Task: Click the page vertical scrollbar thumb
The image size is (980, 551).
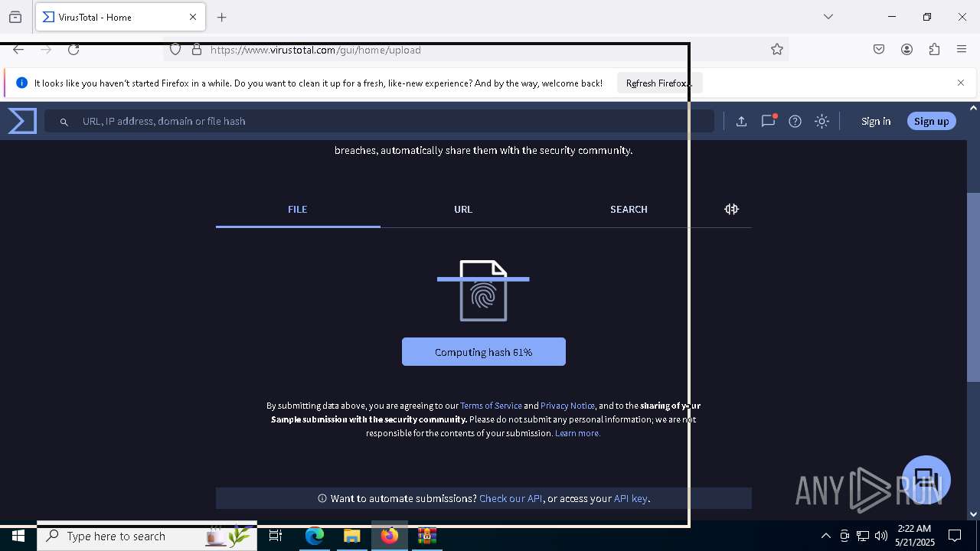Action: tap(973, 287)
